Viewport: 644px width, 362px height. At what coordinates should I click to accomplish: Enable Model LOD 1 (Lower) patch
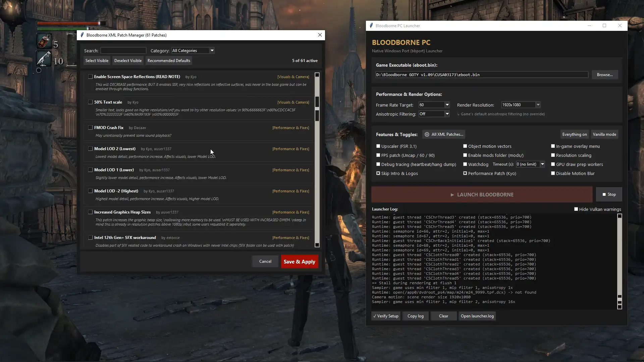coord(90,170)
